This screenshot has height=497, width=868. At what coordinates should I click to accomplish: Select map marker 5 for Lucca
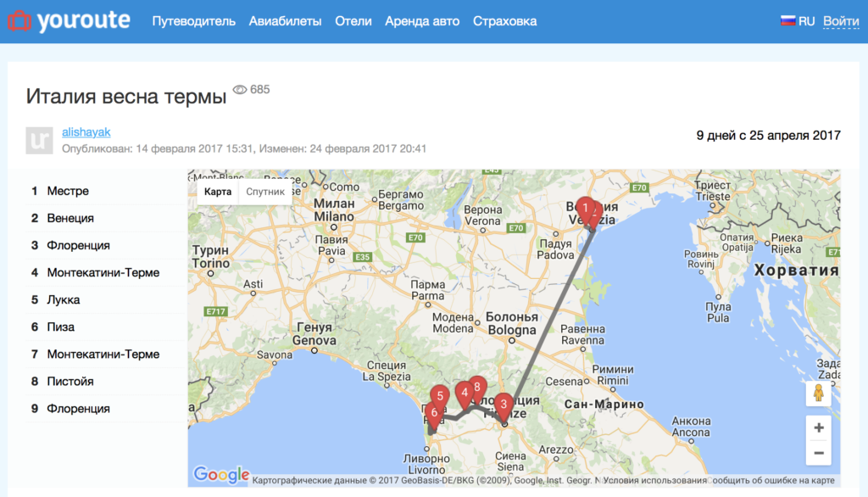440,397
